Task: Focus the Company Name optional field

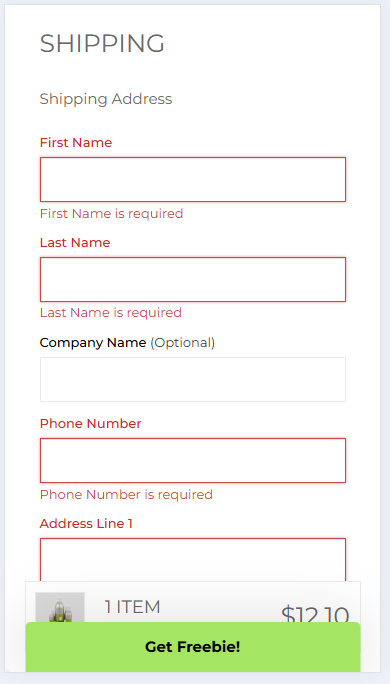Action: 193,379
